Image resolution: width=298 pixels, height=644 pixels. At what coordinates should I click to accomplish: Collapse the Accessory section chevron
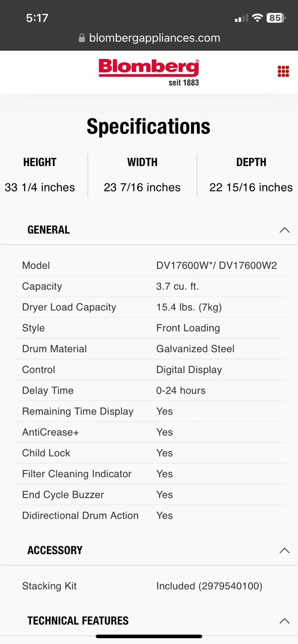284,551
